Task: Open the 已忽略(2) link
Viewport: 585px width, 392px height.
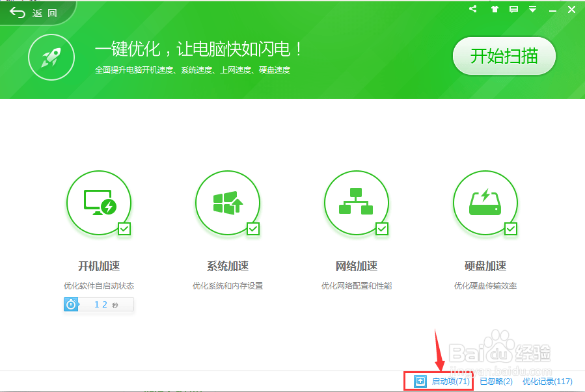Action: click(x=496, y=381)
